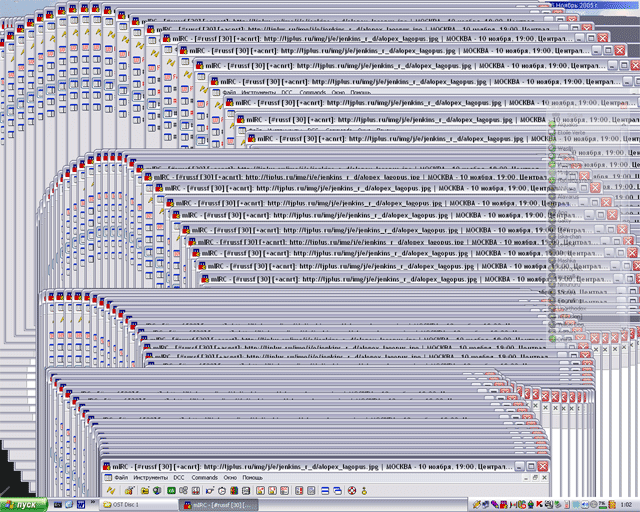Screen dimensions: 640x512
Task: Open the Channels Folder toolbar icon
Action: [145, 490]
